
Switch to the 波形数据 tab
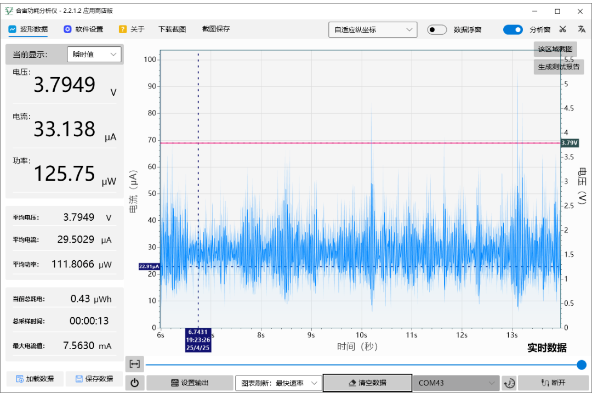tap(28, 29)
